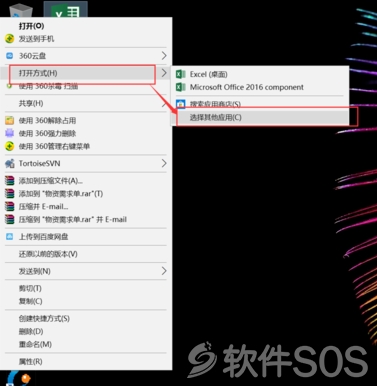This screenshot has width=377, height=387.
Task: Select 属性(R) properties entry
Action: click(x=30, y=361)
